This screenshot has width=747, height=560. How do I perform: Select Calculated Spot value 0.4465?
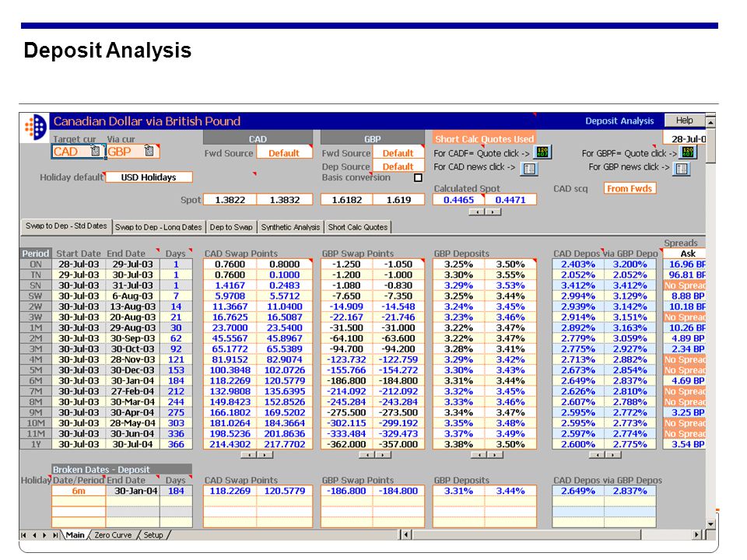point(459,200)
